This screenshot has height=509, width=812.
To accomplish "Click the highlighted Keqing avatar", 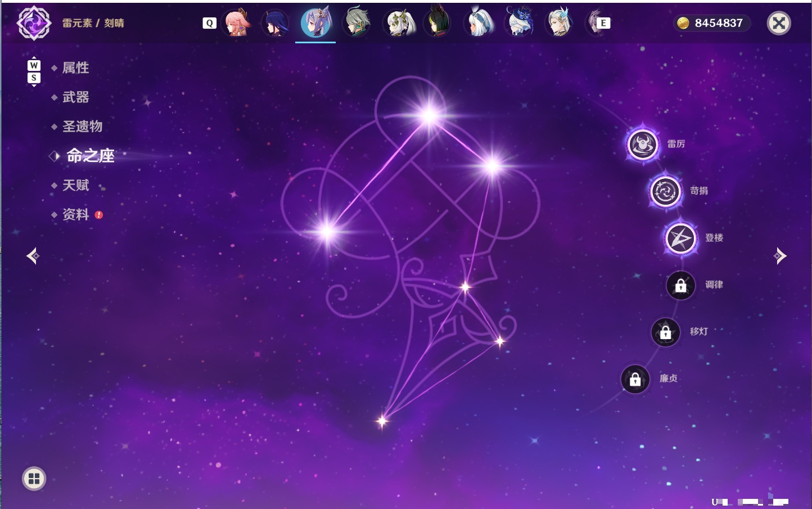I will (315, 22).
